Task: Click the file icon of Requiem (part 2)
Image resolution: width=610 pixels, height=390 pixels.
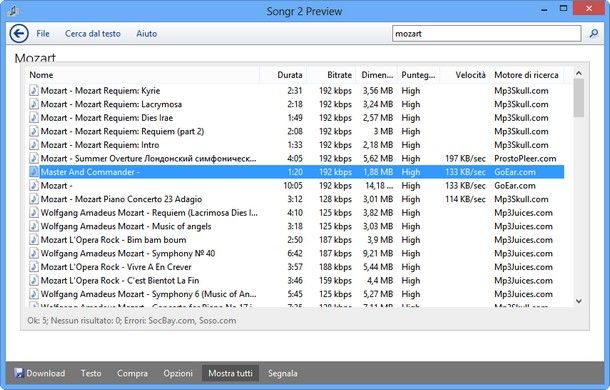Action: 34,131
